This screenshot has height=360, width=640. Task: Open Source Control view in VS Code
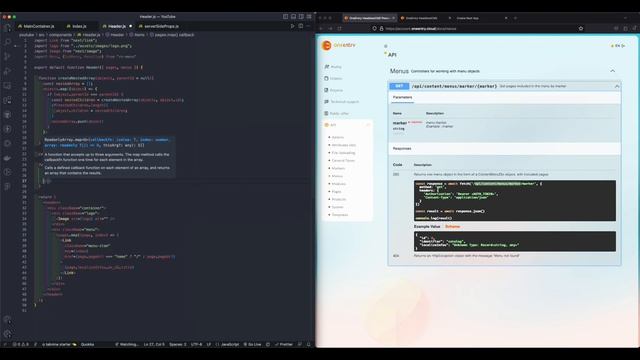coord(7,56)
